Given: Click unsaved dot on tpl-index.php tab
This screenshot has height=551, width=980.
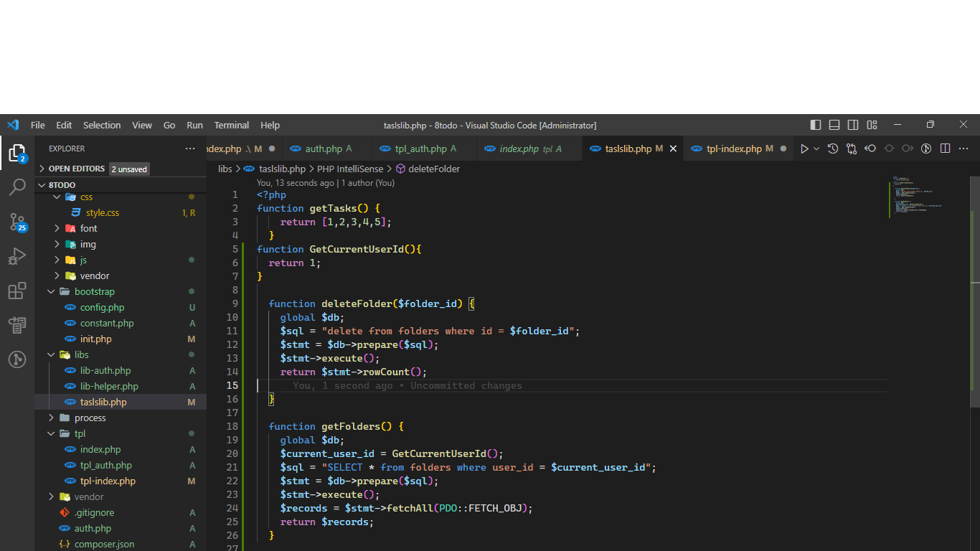Looking at the screenshot, I should pyautogui.click(x=783, y=149).
